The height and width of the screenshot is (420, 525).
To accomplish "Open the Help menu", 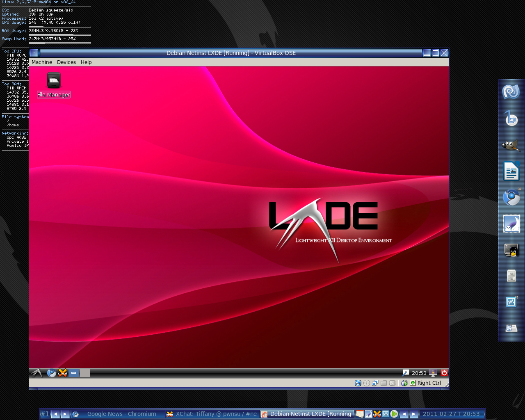I will click(86, 62).
